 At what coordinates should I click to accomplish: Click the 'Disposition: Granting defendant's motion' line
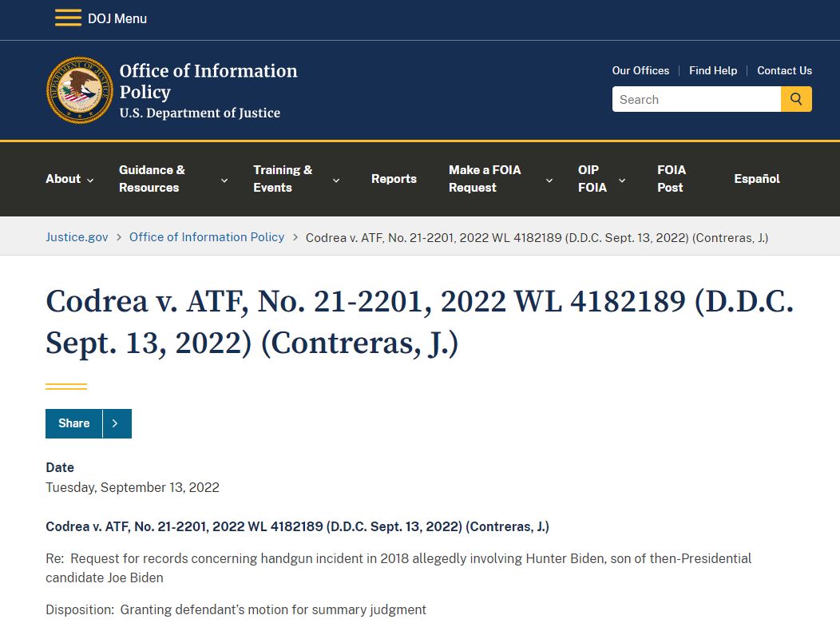click(236, 610)
